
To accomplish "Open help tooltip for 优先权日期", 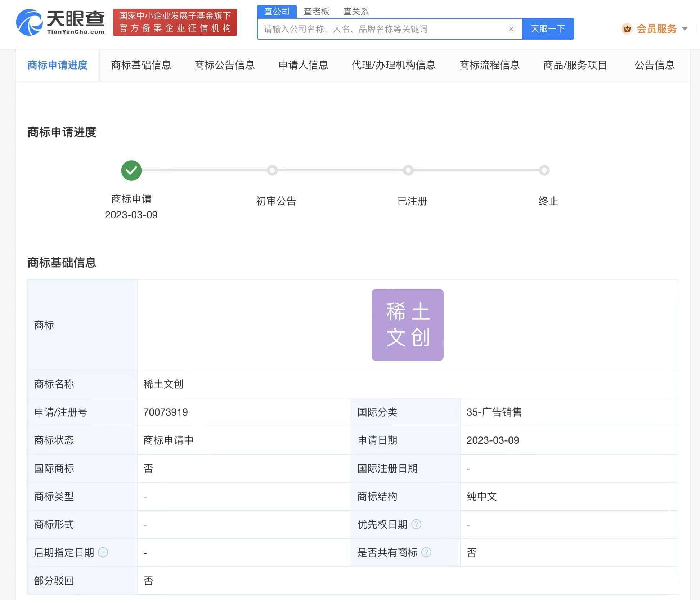I will 416,524.
